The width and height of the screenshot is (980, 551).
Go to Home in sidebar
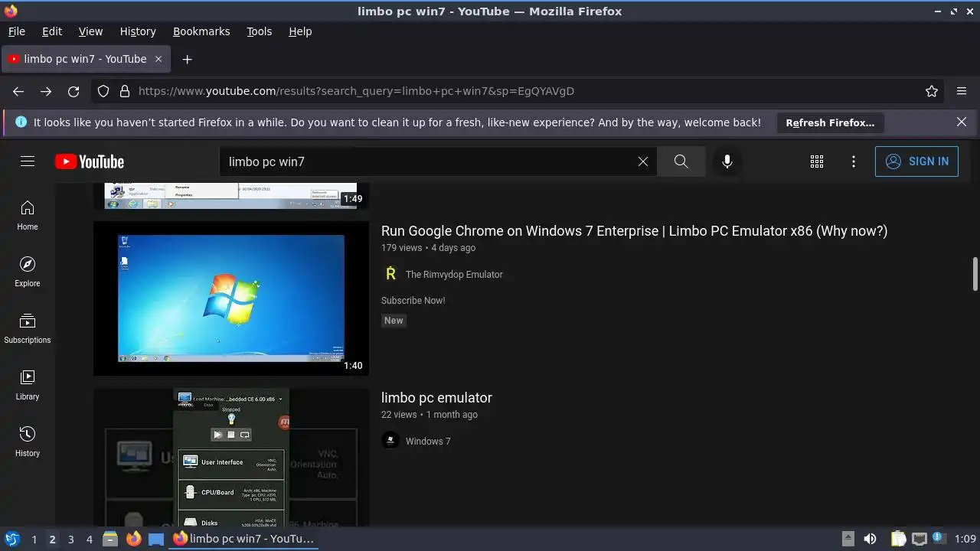point(28,216)
